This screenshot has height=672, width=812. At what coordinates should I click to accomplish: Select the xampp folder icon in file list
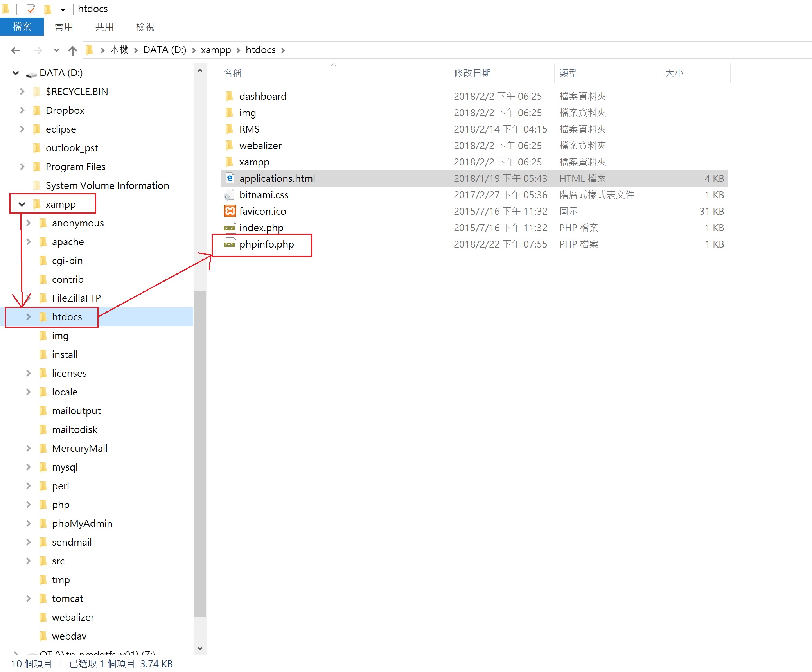[x=230, y=162]
